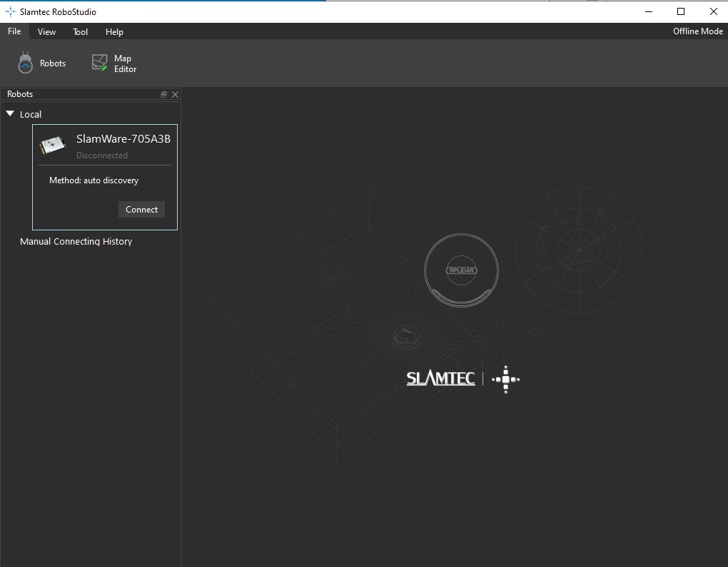
Task: Click the Disconnected status text
Action: [101, 155]
